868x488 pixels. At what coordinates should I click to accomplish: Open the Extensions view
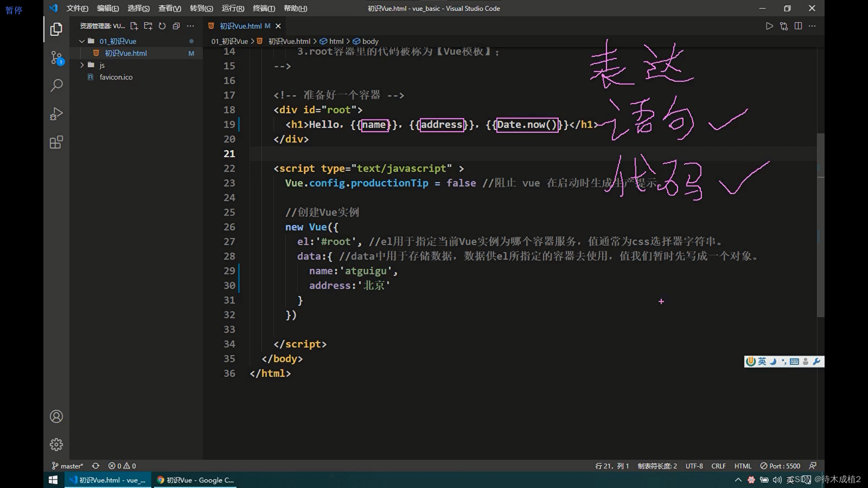56,142
